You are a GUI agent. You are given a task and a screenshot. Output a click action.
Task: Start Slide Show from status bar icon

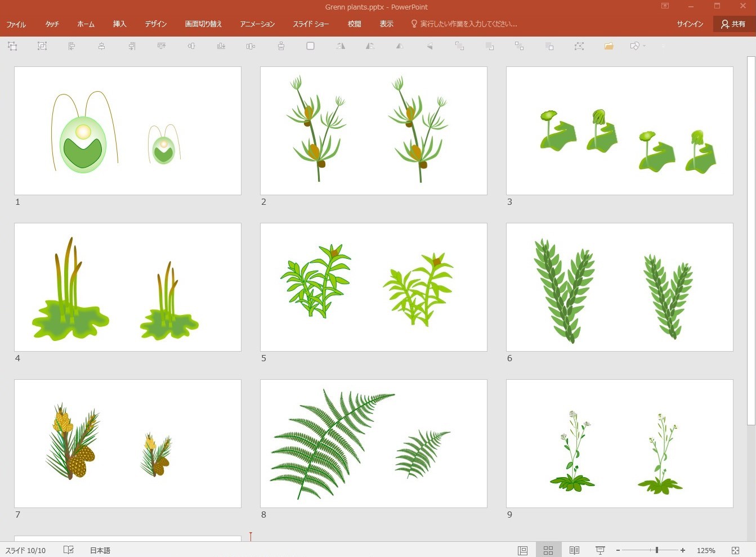pyautogui.click(x=600, y=550)
